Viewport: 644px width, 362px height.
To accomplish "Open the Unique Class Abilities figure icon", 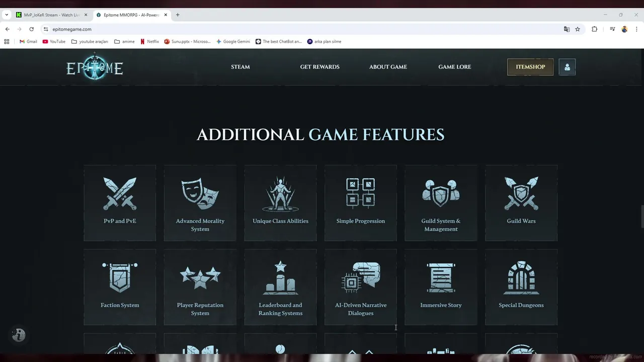I will pos(280,194).
